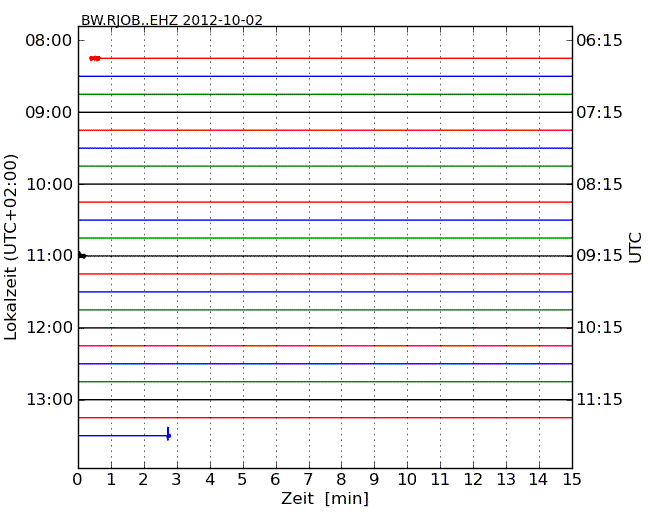Click x-axis minute tick label '14'
The height and width of the screenshot is (520, 650).
point(538,480)
